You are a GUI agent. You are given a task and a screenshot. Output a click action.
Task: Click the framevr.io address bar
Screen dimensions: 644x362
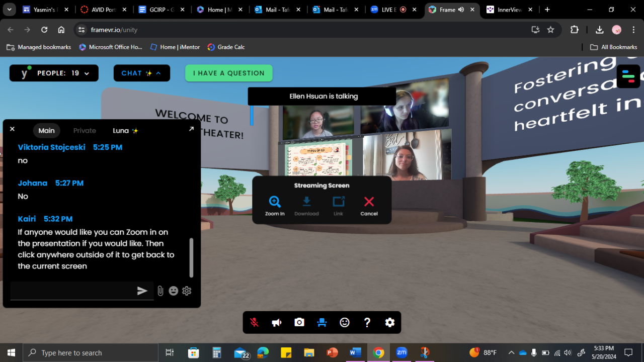[x=302, y=30]
